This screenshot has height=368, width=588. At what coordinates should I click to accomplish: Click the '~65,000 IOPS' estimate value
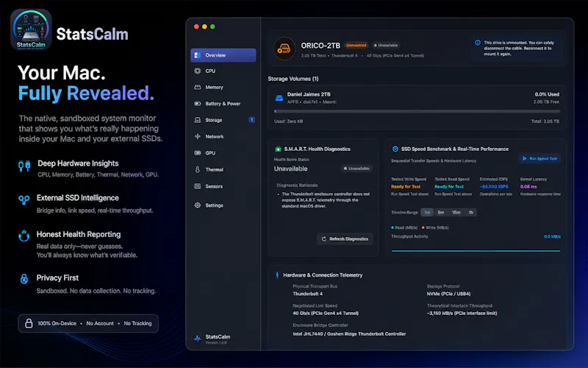tap(494, 187)
